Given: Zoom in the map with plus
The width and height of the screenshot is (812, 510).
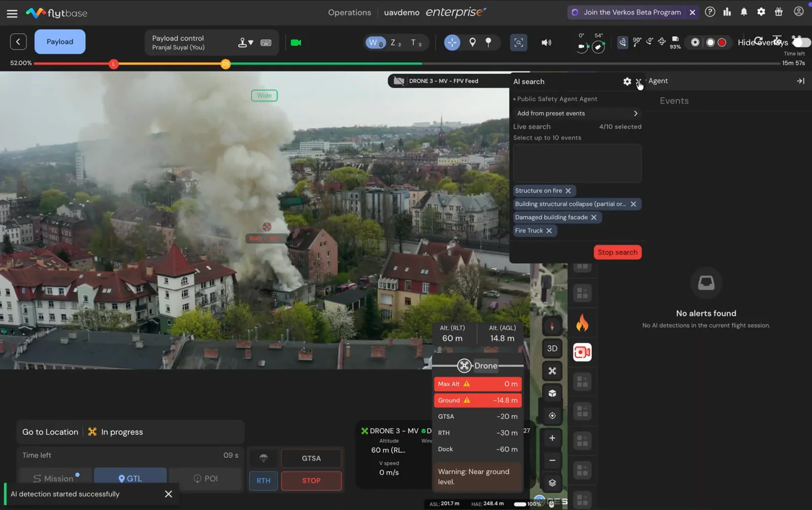Looking at the screenshot, I should (x=552, y=438).
